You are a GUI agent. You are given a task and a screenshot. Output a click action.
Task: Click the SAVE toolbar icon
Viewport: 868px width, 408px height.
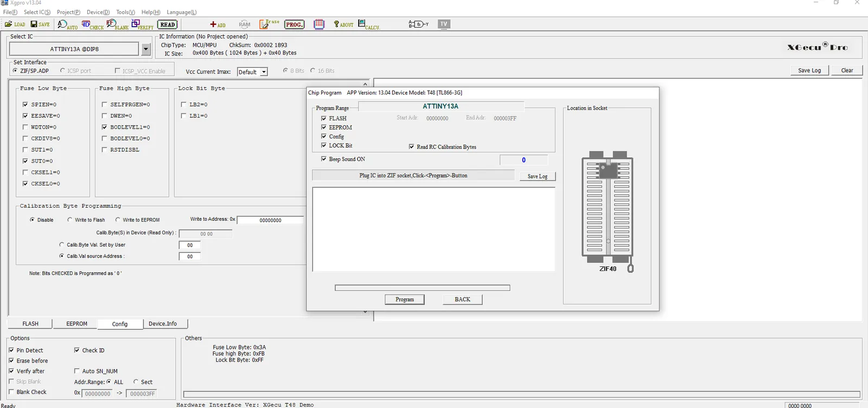(x=40, y=24)
